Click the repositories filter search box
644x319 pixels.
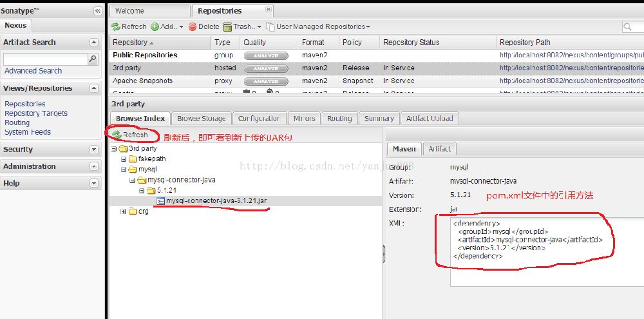pos(633,26)
